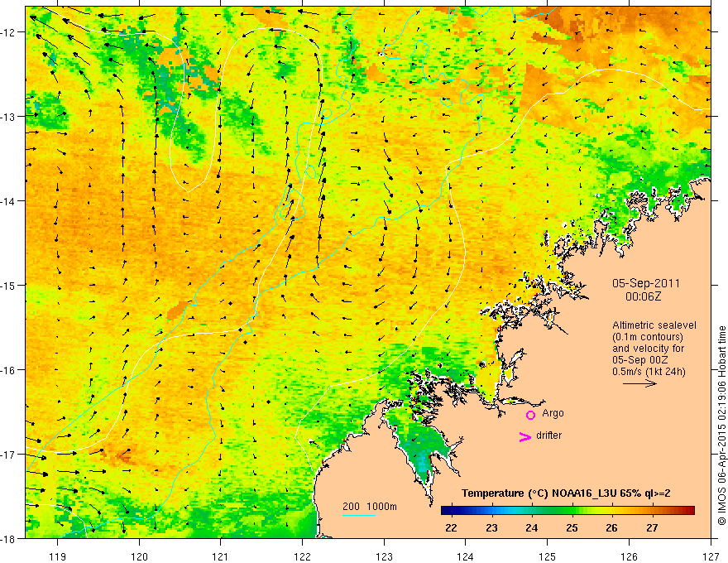Click the 'Temperature (°C) NOAA16_L3U 65% ql>=2' title
This screenshot has height=563, width=728.
pos(566,493)
